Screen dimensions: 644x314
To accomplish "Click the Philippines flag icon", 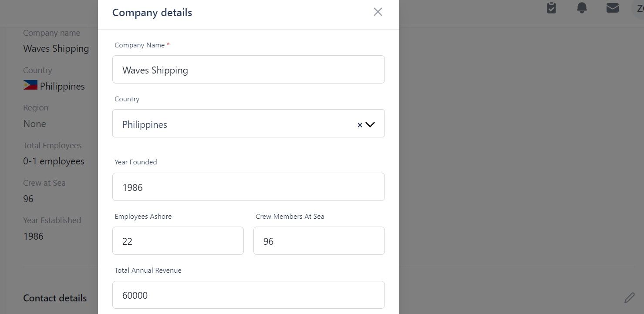I will click(x=30, y=85).
